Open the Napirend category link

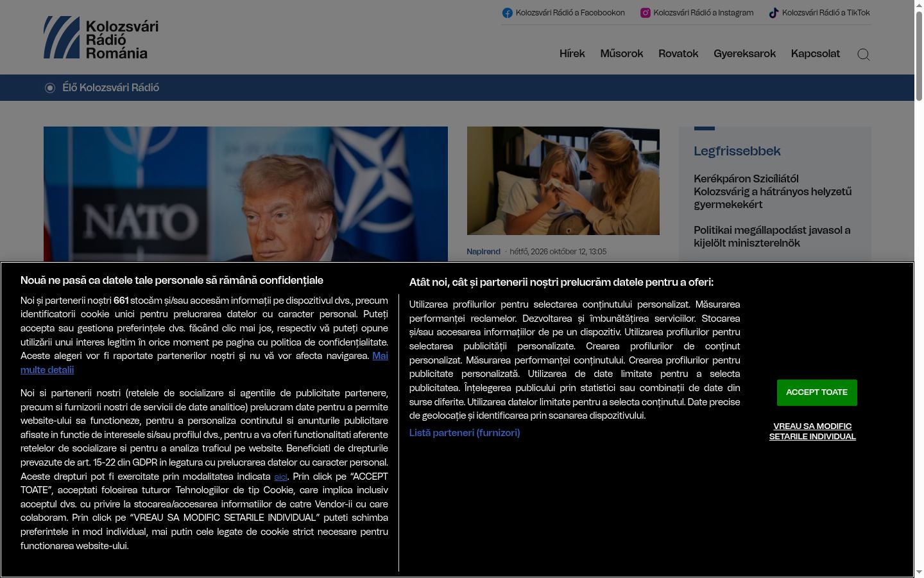click(483, 252)
